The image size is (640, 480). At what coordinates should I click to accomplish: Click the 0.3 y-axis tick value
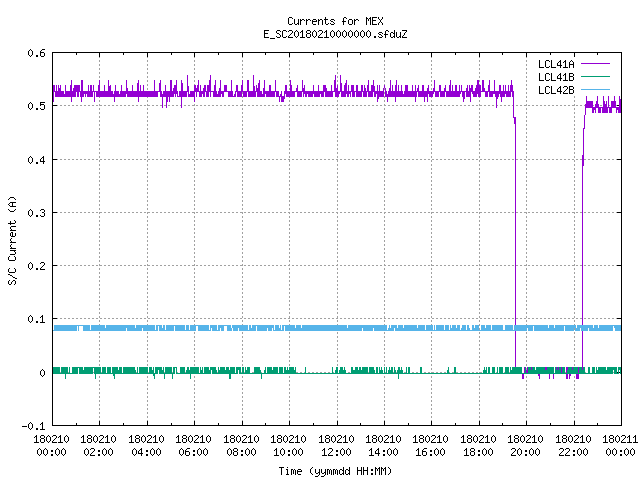[x=36, y=213]
